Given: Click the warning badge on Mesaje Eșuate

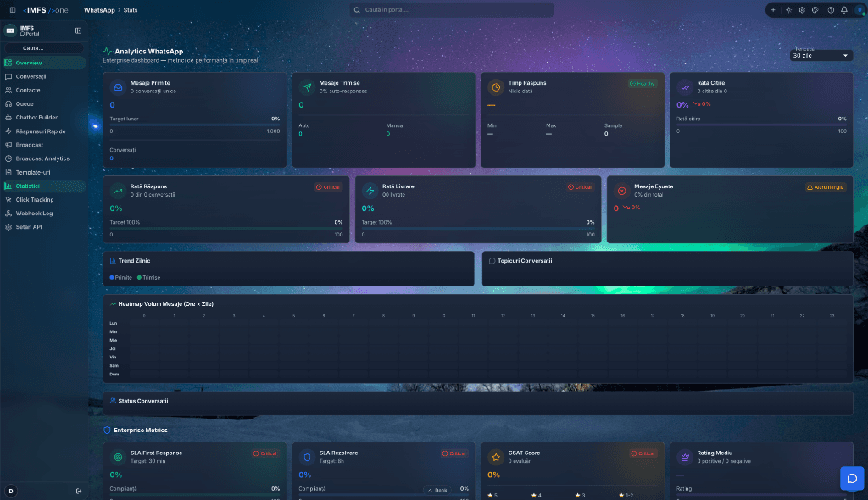Looking at the screenshot, I should pyautogui.click(x=826, y=187).
